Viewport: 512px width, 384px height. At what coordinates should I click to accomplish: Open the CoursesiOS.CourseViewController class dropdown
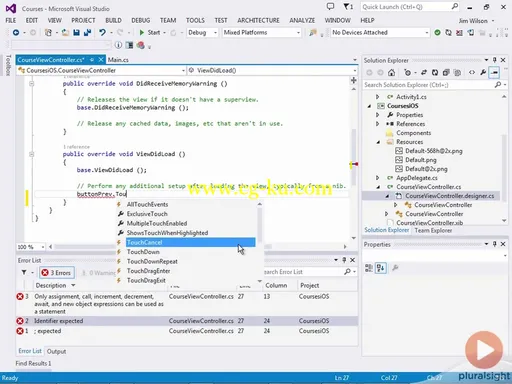(x=101, y=71)
